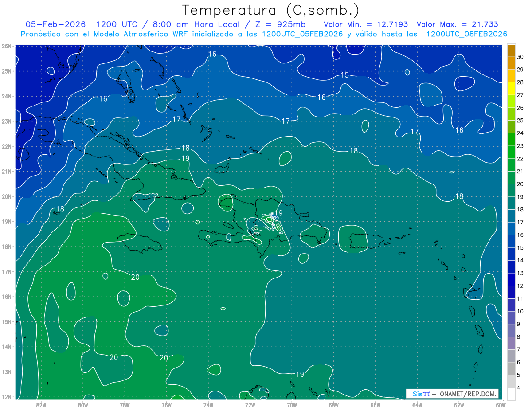Click the '26' label on color scale

[x=520, y=108]
